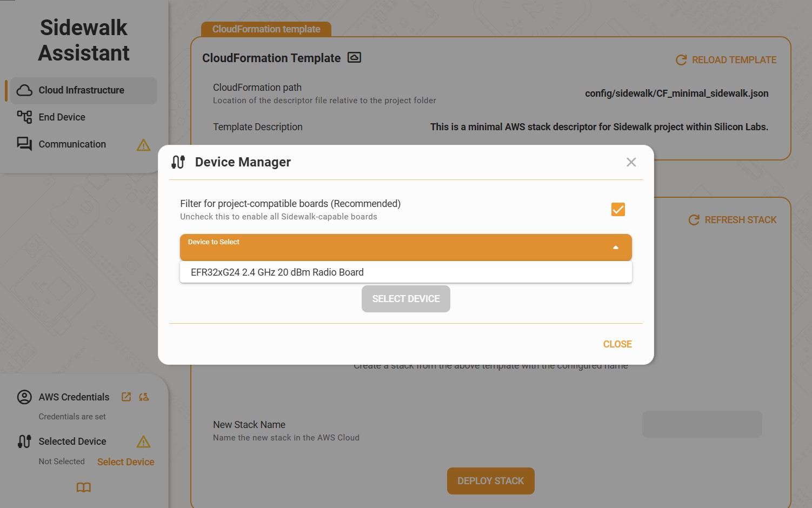Click the Selected Device warning triangle icon
The height and width of the screenshot is (508, 812).
point(143,442)
